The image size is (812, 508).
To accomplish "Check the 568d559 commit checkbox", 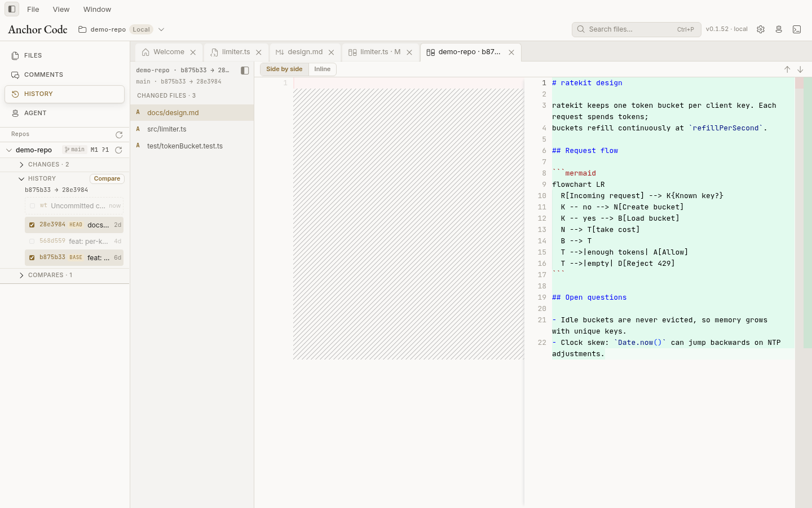I will (x=32, y=241).
